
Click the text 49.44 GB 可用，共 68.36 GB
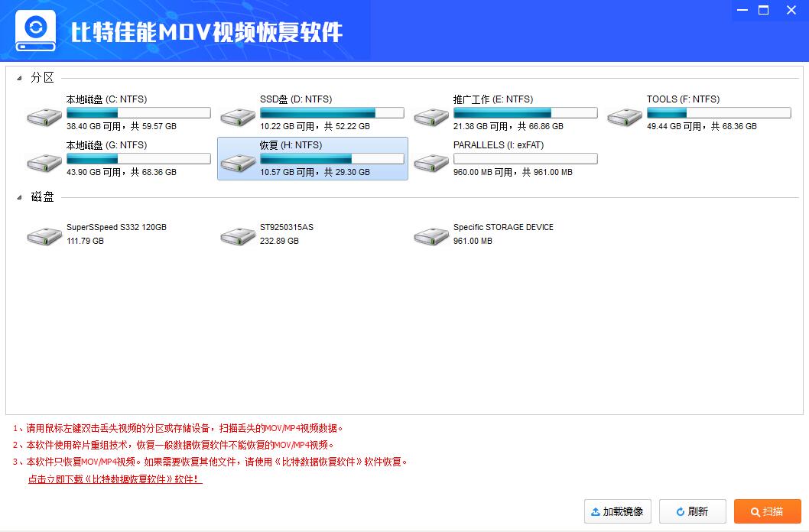coord(702,126)
